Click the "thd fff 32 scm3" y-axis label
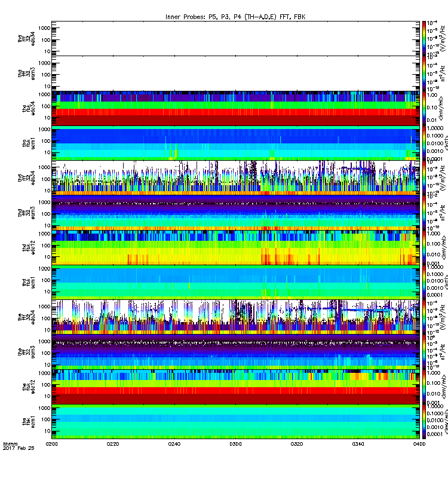 [26, 213]
